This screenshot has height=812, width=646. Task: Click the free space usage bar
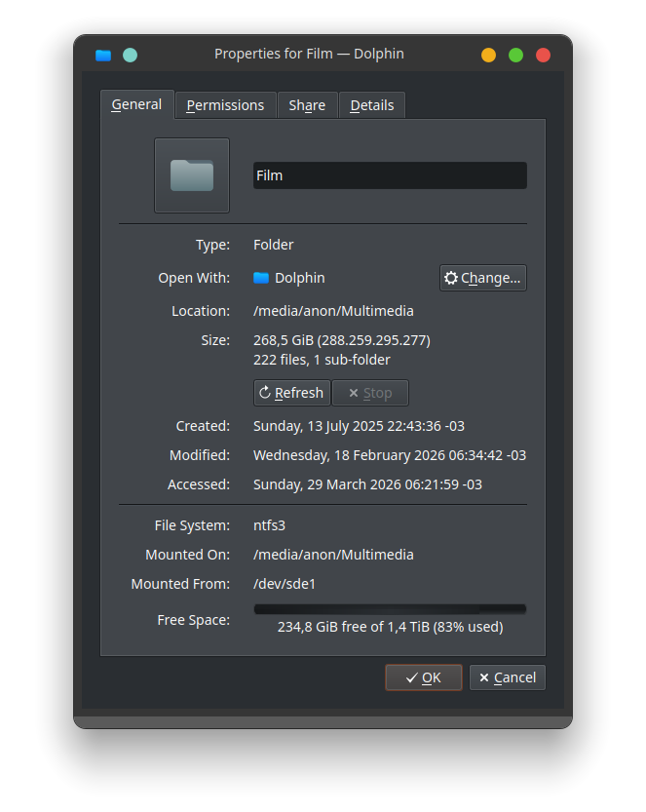click(x=390, y=609)
